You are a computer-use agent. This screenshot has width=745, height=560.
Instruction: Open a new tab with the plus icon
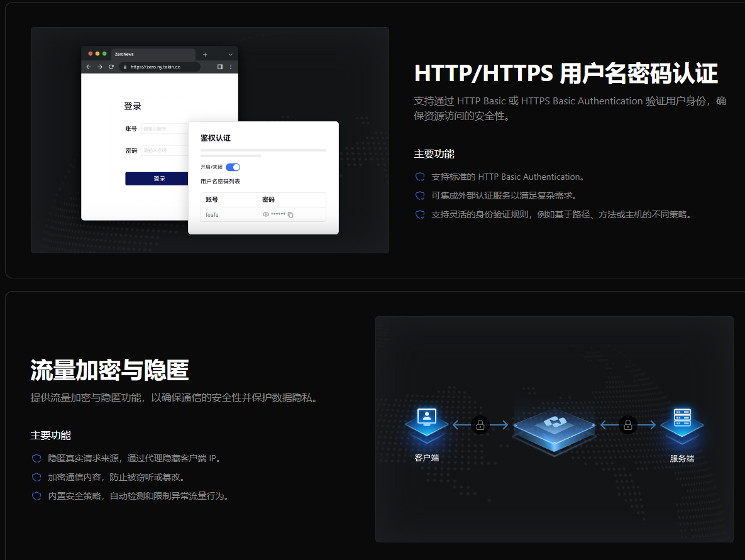pyautogui.click(x=205, y=55)
